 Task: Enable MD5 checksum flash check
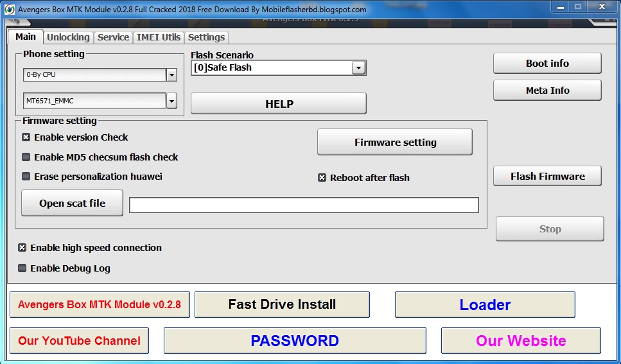coord(26,157)
